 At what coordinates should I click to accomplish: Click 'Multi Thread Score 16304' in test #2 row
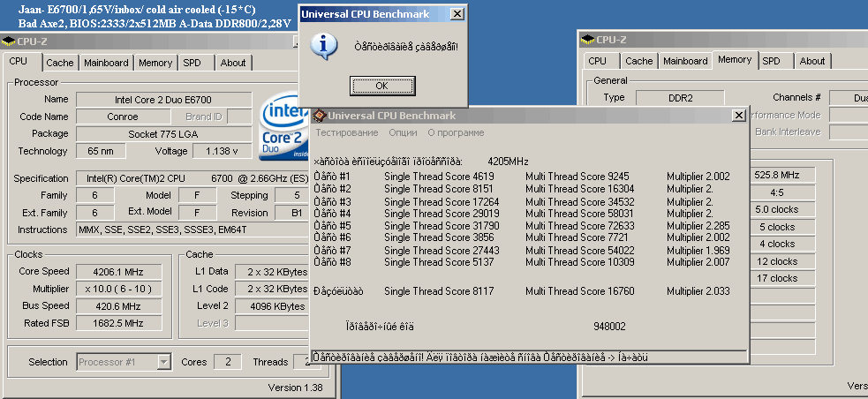point(579,189)
